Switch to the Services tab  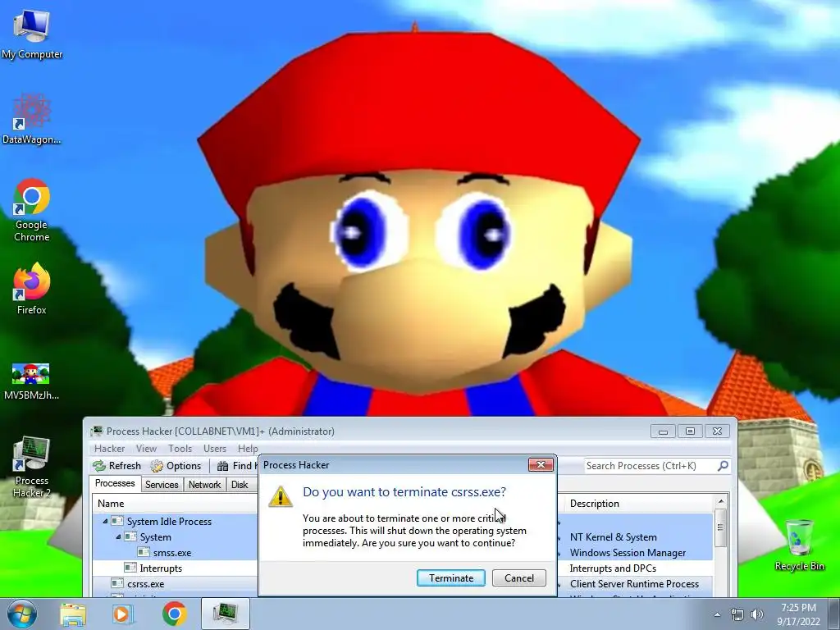point(162,484)
